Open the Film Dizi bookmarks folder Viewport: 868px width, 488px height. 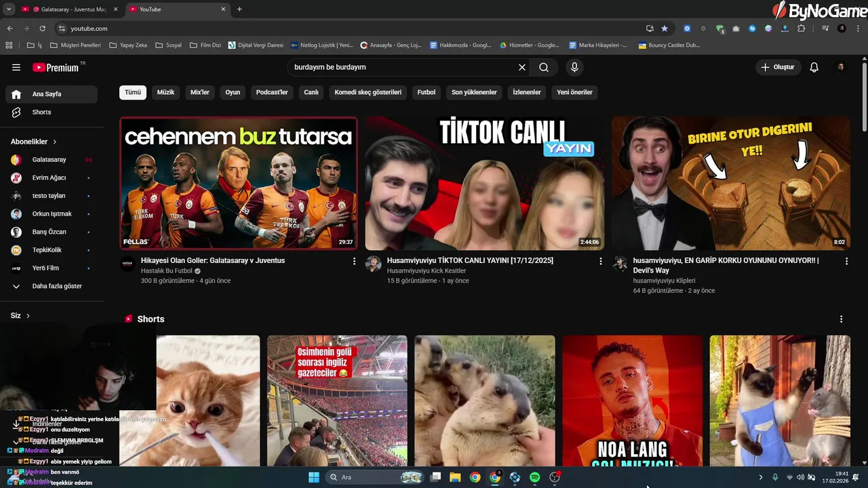[205, 45]
